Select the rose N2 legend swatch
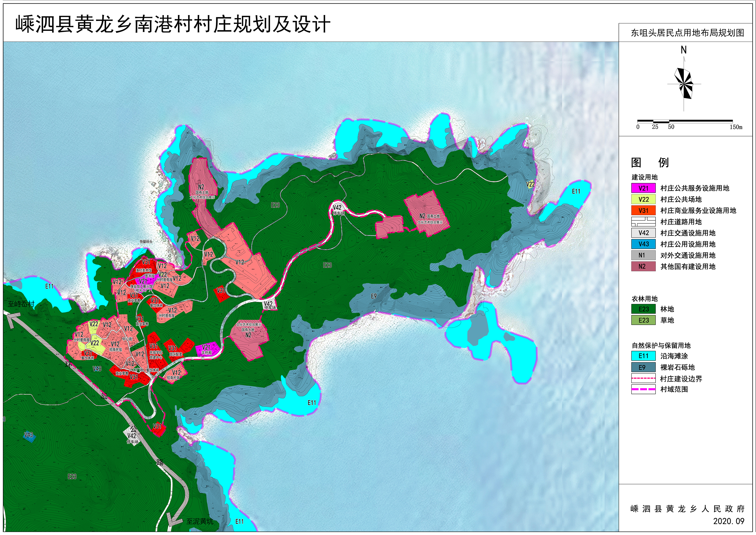The image size is (756, 535). (643, 267)
